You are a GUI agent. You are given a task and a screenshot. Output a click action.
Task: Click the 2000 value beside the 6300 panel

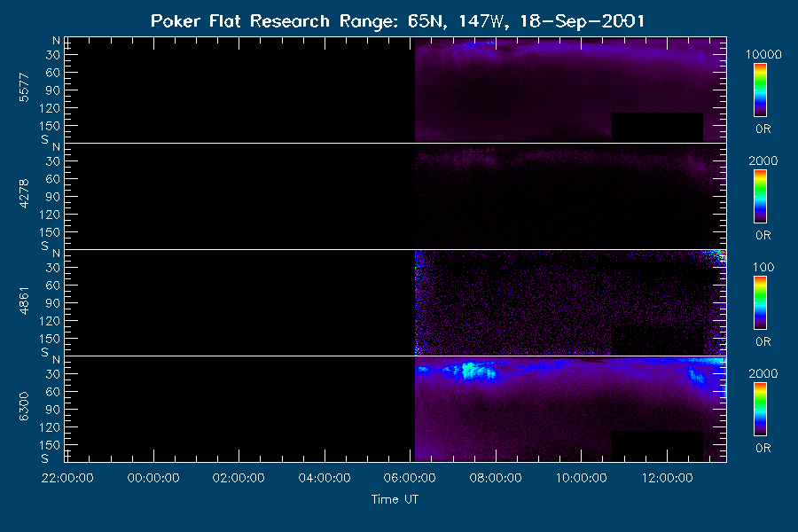pos(763,373)
